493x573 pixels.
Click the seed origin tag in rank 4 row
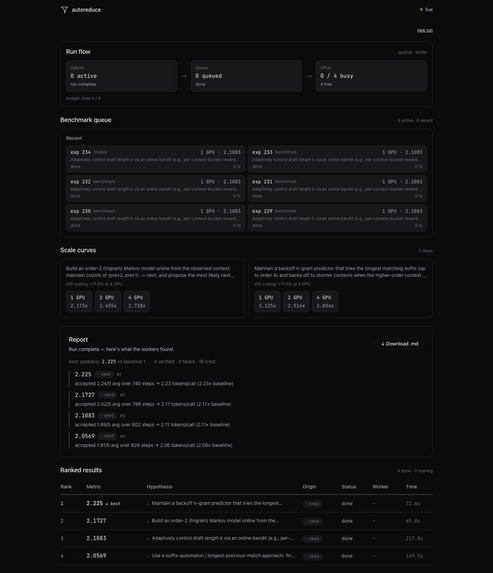312,557
